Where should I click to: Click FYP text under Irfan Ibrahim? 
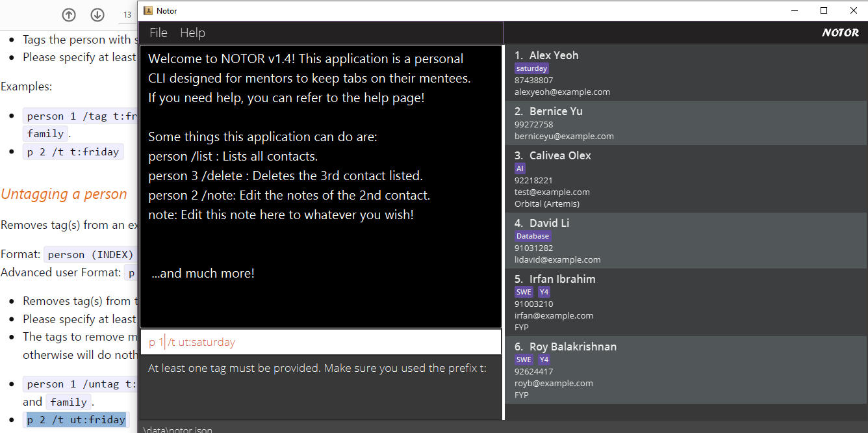click(x=522, y=328)
